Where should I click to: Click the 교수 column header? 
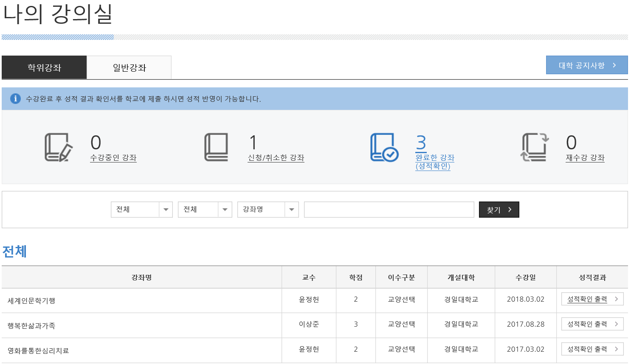click(x=309, y=277)
